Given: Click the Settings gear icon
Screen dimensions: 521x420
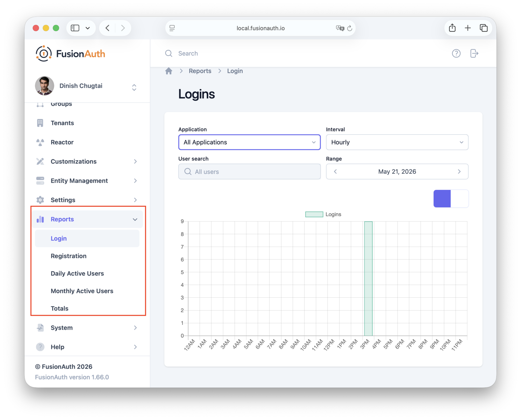Looking at the screenshot, I should 40,200.
